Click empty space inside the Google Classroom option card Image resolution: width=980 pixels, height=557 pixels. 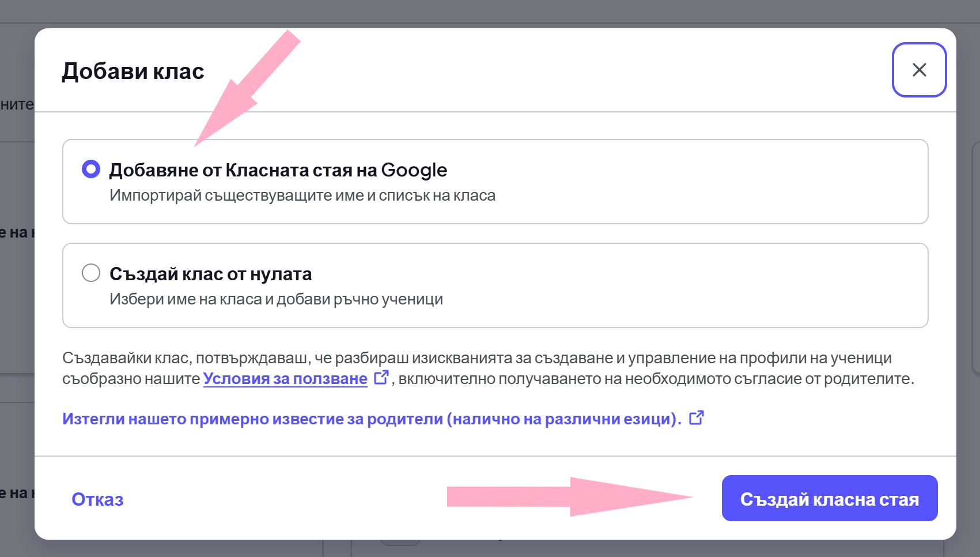tap(691, 182)
